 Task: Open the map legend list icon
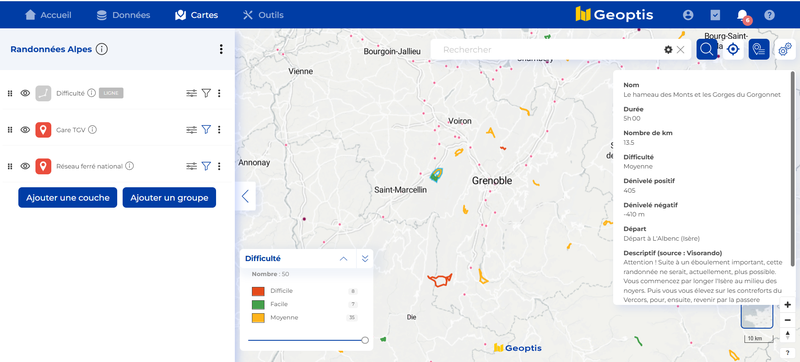click(759, 49)
